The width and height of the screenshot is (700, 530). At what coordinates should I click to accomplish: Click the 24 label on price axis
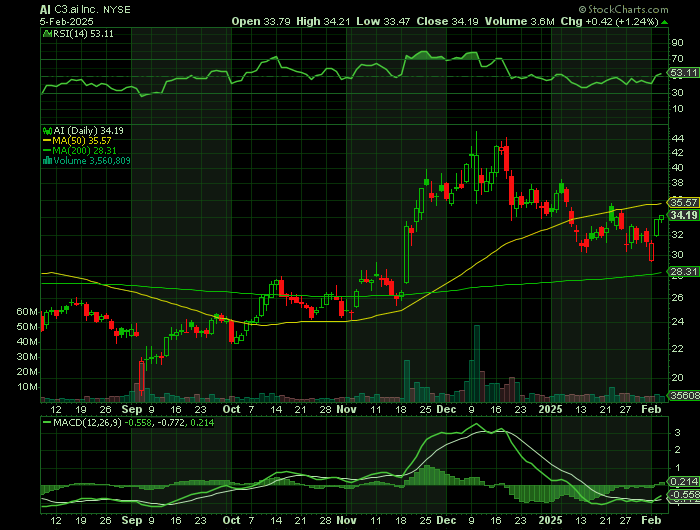tap(677, 322)
